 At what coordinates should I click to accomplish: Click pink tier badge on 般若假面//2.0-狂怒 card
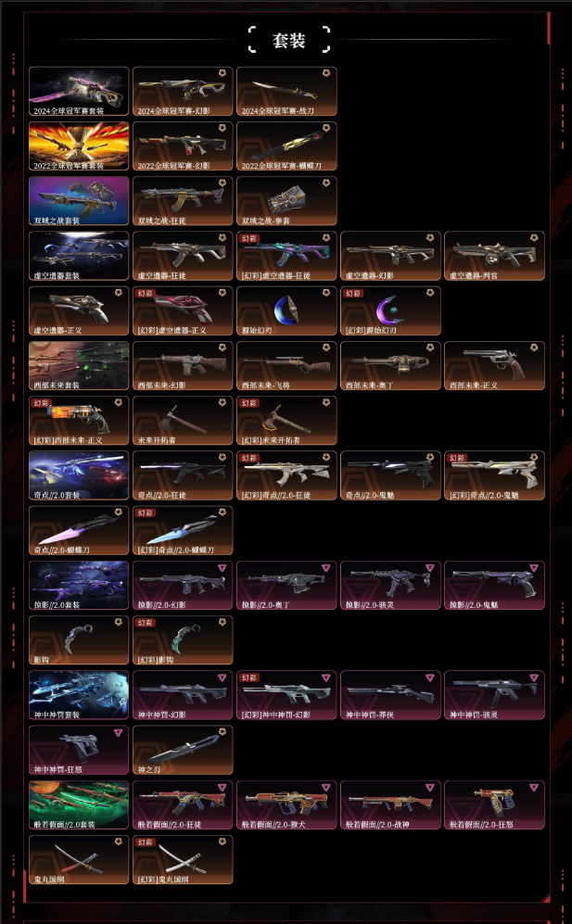click(x=534, y=787)
